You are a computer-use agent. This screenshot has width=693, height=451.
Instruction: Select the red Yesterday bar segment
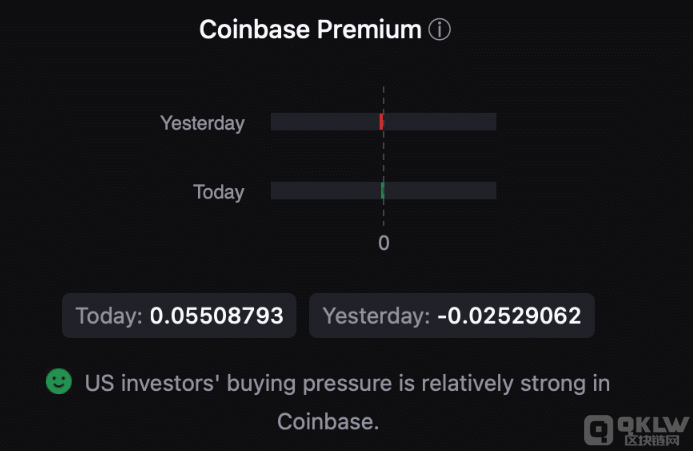pyautogui.click(x=381, y=122)
